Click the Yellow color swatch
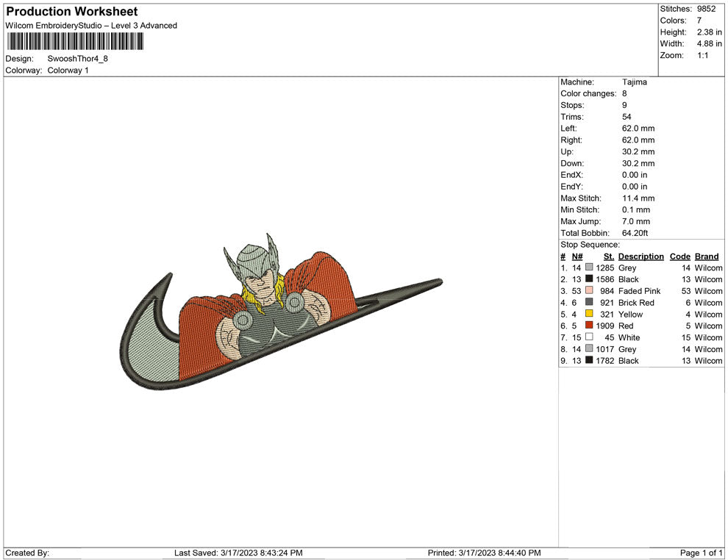 coord(589,314)
